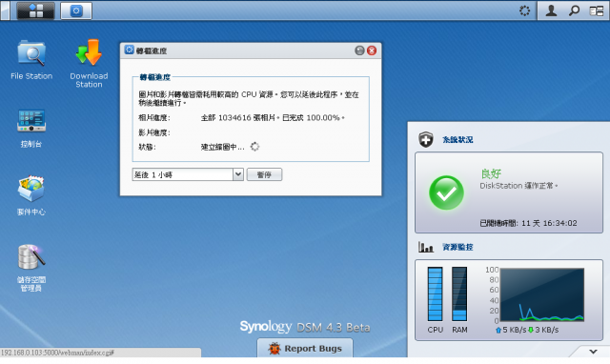The image size is (610, 364).
Task: Click the 延後 1 小時 combo box field
Action: (x=188, y=174)
